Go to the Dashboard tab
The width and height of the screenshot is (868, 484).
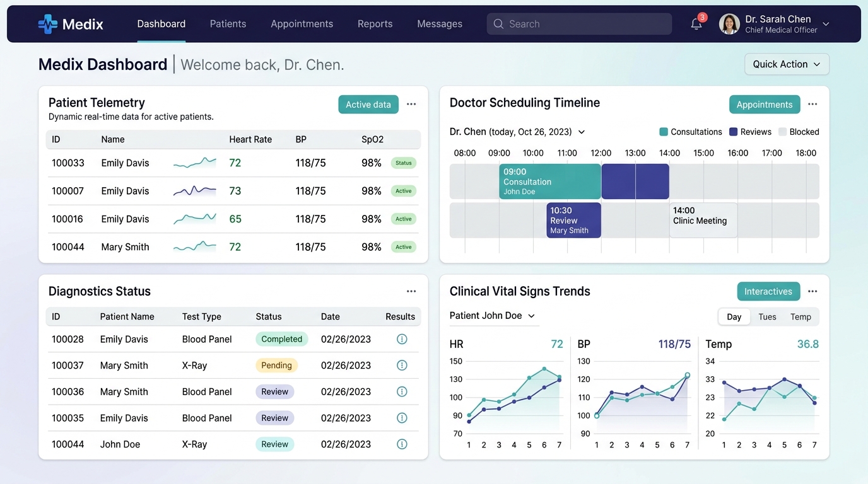161,24
